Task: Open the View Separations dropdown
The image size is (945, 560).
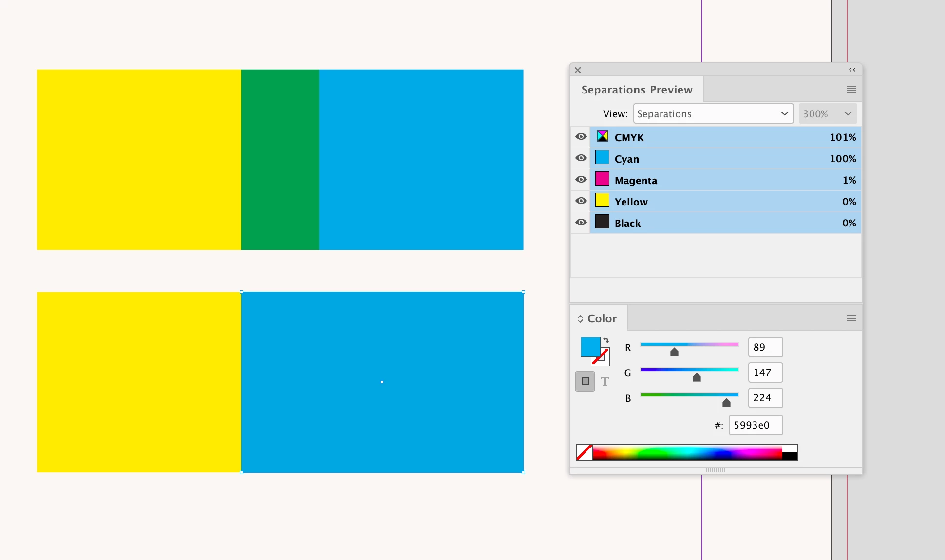Action: point(713,113)
